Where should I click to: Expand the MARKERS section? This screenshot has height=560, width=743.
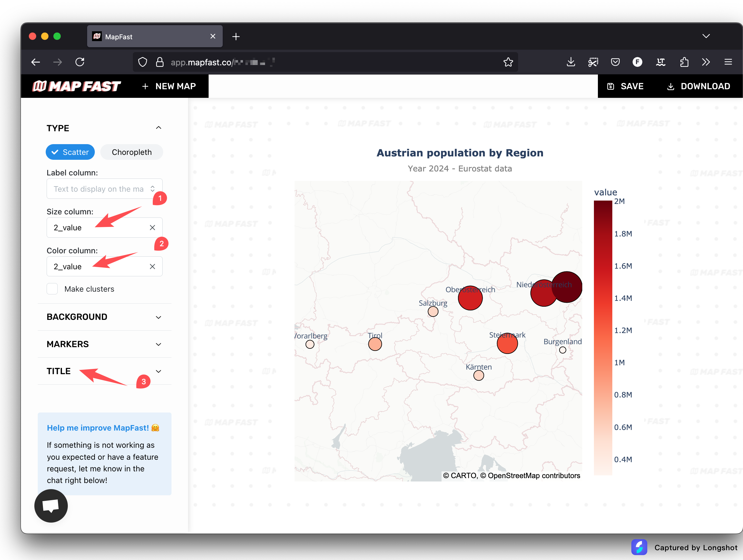pyautogui.click(x=105, y=344)
